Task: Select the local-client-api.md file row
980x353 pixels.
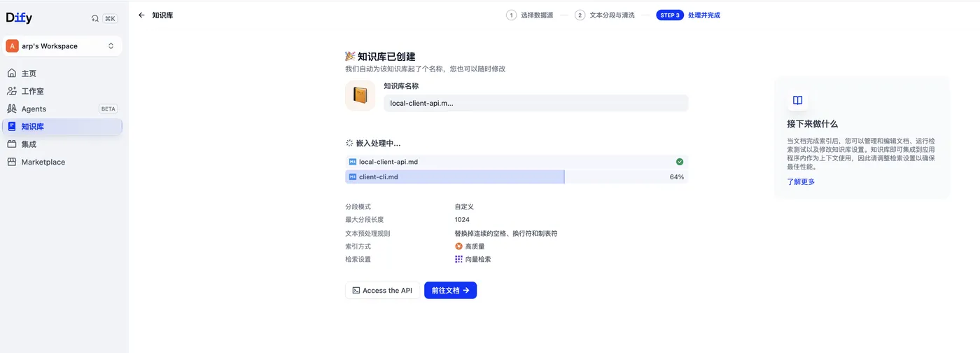Action: tap(517, 162)
